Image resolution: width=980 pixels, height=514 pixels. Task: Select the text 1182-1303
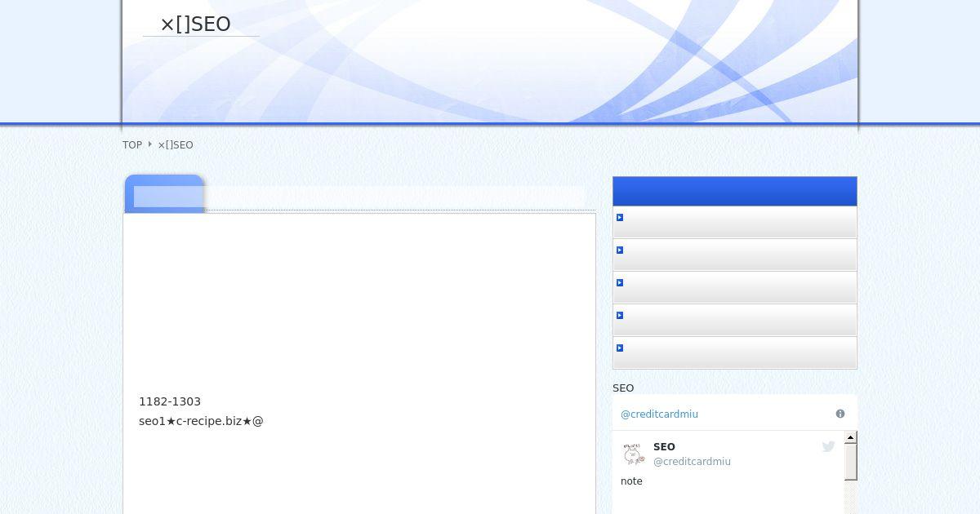pos(170,401)
